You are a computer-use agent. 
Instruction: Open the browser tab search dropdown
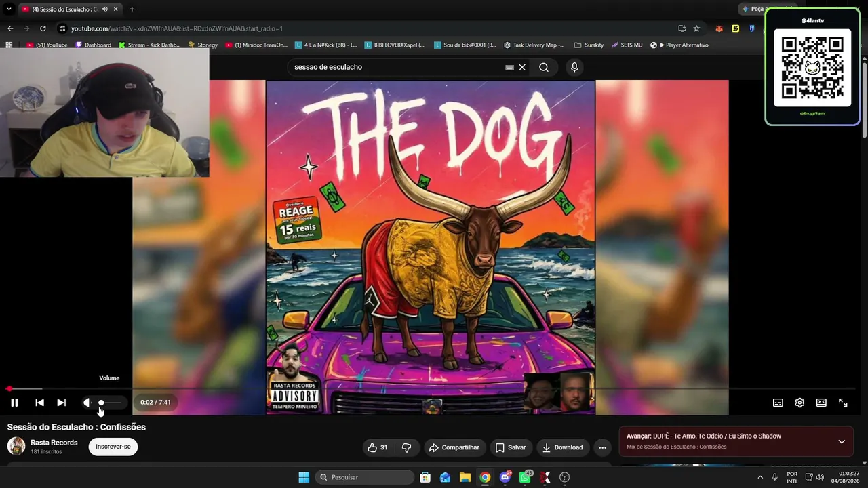click(9, 9)
